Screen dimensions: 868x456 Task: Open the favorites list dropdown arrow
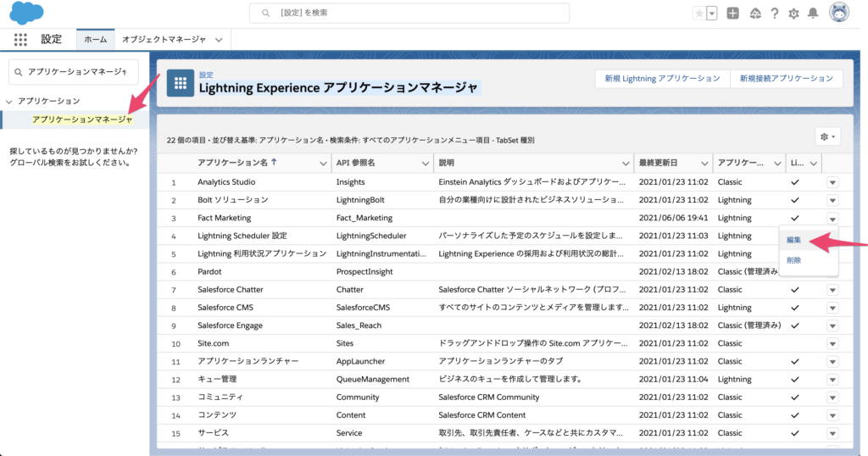pyautogui.click(x=712, y=14)
